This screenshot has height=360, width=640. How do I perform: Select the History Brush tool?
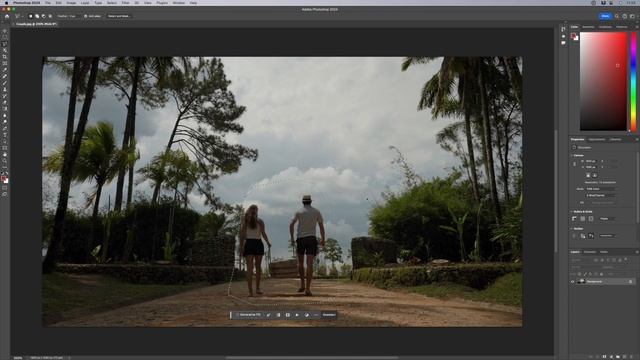tap(5, 96)
